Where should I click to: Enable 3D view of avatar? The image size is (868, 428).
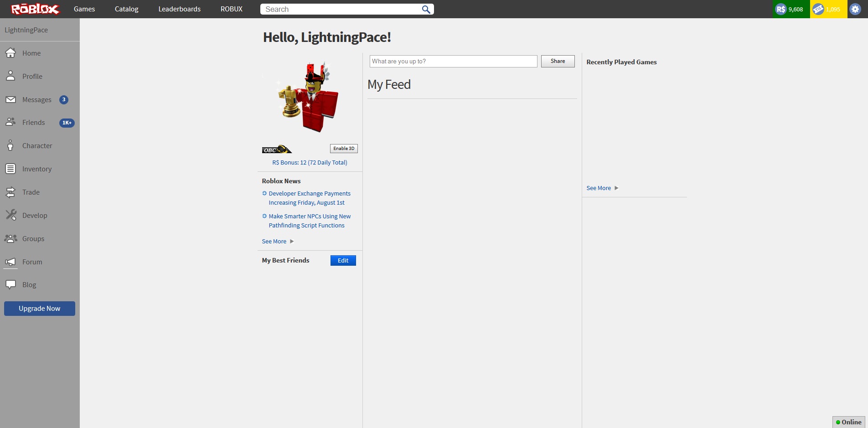343,148
